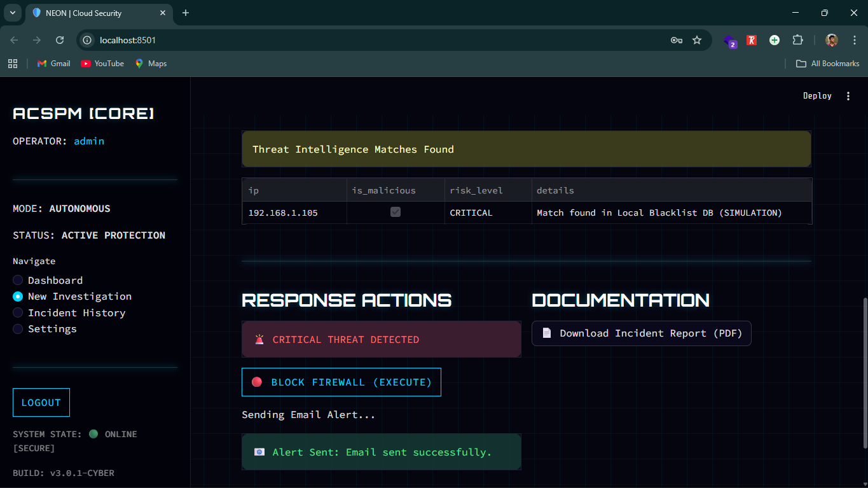The height and width of the screenshot is (488, 868).
Task: Click the siren icon in CRITICAL THREAT DETECTED banner
Action: (259, 339)
